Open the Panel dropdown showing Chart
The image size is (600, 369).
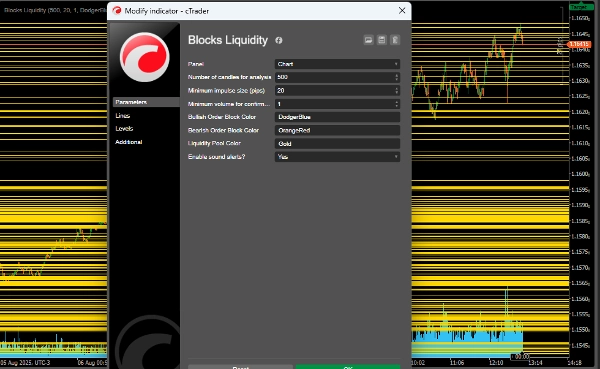pyautogui.click(x=338, y=64)
